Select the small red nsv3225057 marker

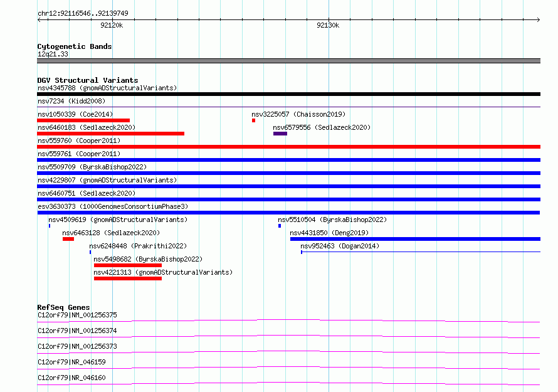[253, 120]
